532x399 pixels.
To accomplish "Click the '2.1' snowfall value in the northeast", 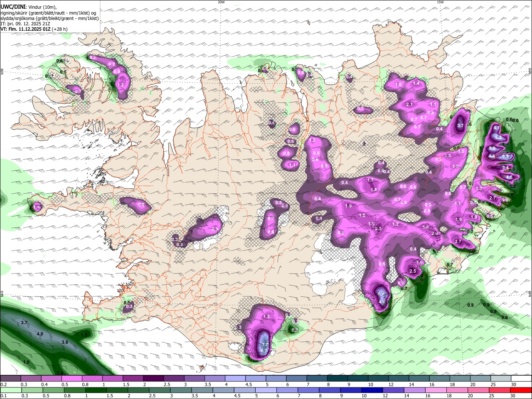I will click(x=409, y=104).
